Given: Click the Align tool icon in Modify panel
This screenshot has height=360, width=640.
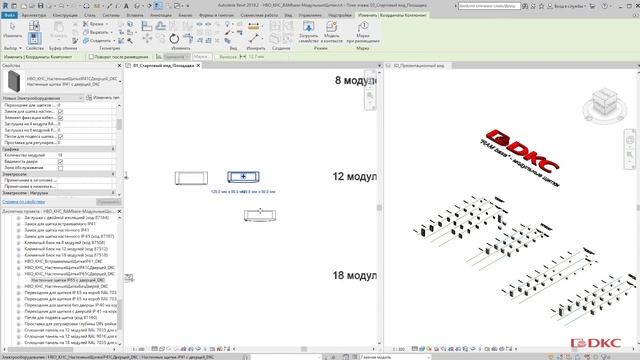Looking at the screenshot, I should tap(147, 27).
